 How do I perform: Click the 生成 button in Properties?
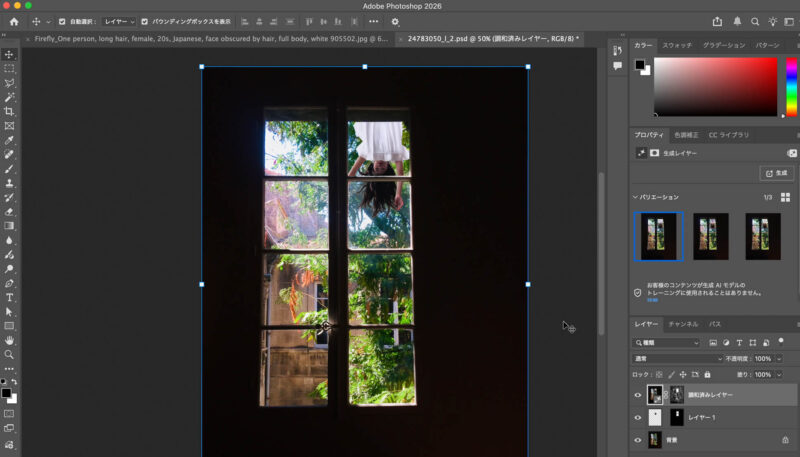tap(777, 173)
